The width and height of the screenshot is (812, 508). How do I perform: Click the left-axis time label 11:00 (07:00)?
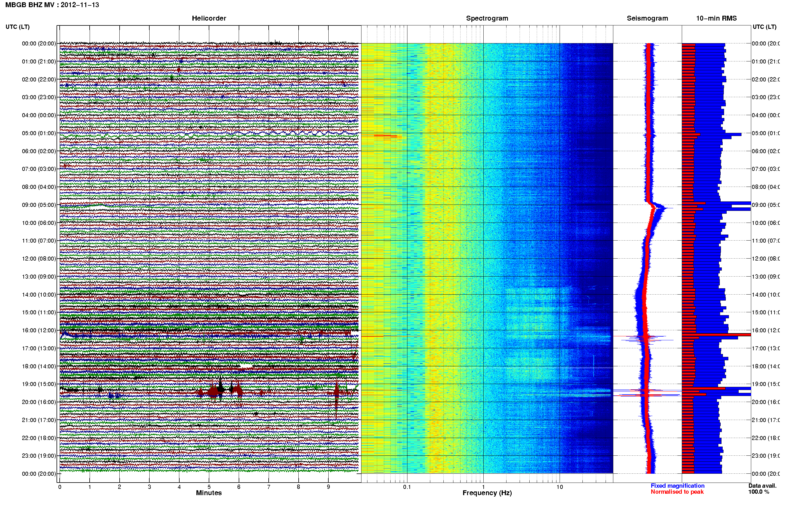pyautogui.click(x=39, y=241)
